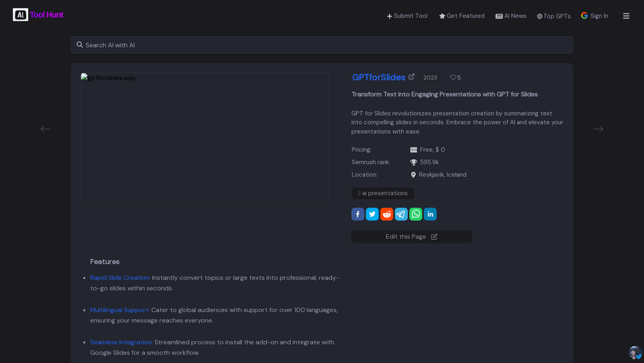Image resolution: width=644 pixels, height=363 pixels.
Task: Sign In with Google
Action: (x=595, y=16)
